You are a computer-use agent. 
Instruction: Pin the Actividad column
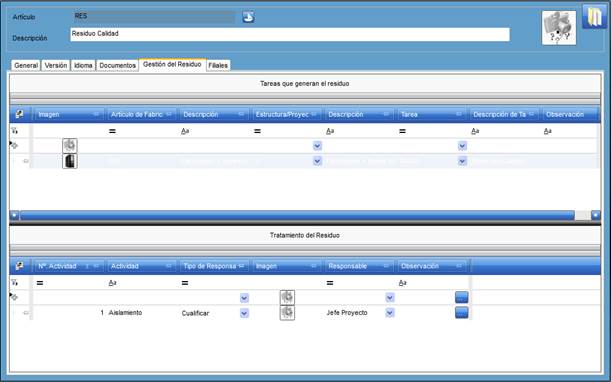[x=169, y=266]
